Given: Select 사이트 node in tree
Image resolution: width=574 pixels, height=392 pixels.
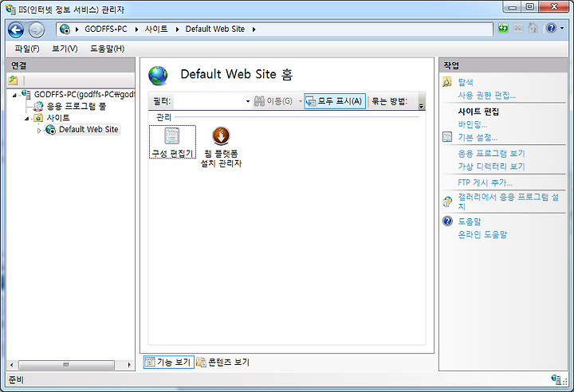Looking at the screenshot, I should click(58, 118).
